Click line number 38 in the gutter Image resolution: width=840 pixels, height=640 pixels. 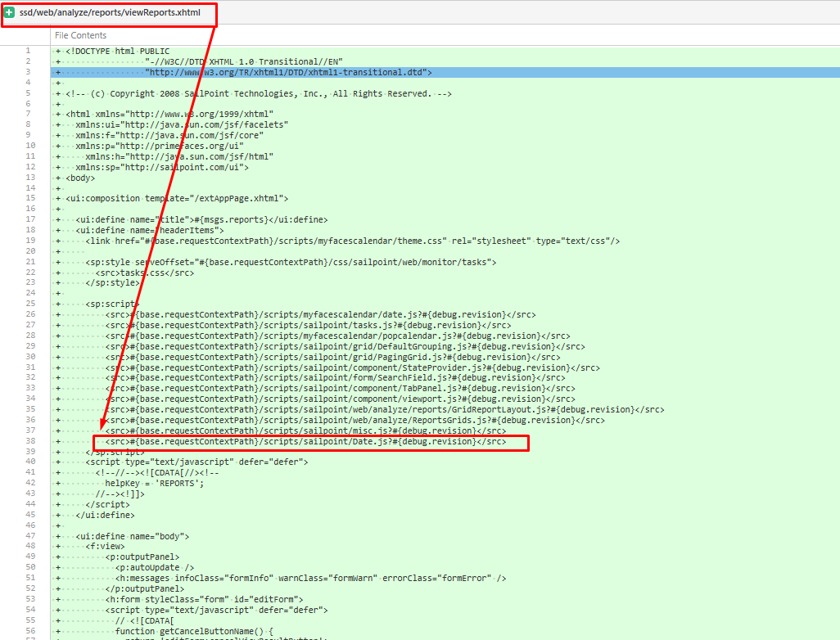30,441
